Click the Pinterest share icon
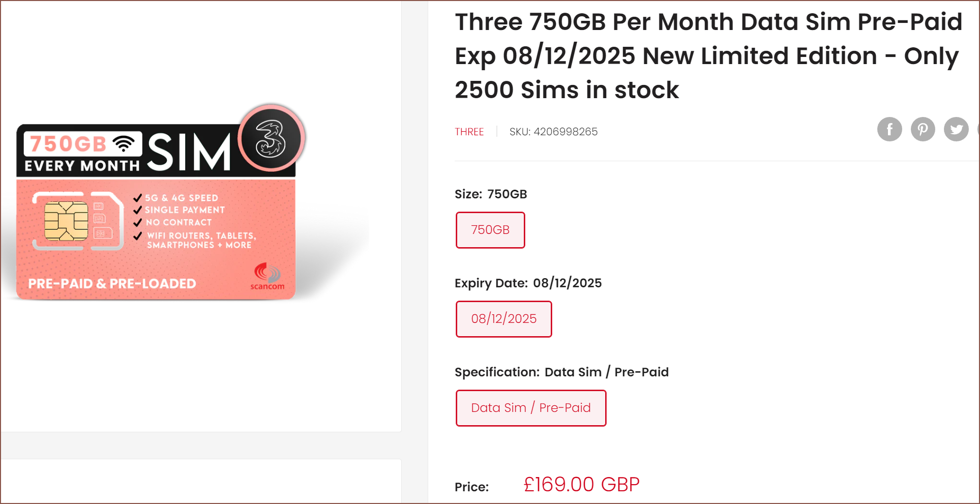Viewport: 980px width, 504px height. [923, 129]
